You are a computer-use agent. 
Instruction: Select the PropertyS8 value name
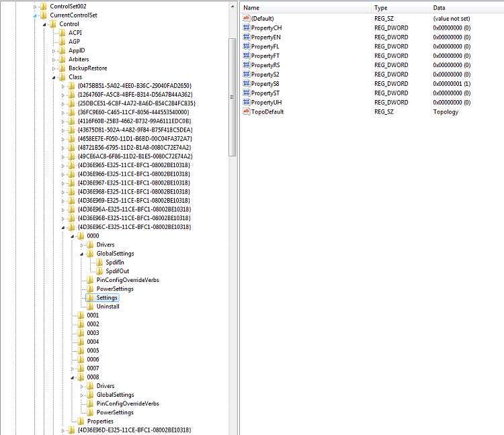coord(265,83)
